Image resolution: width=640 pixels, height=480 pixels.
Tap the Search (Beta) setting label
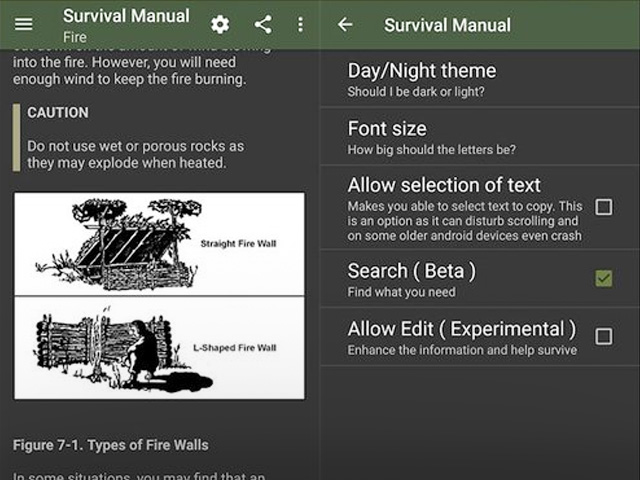coord(411,271)
